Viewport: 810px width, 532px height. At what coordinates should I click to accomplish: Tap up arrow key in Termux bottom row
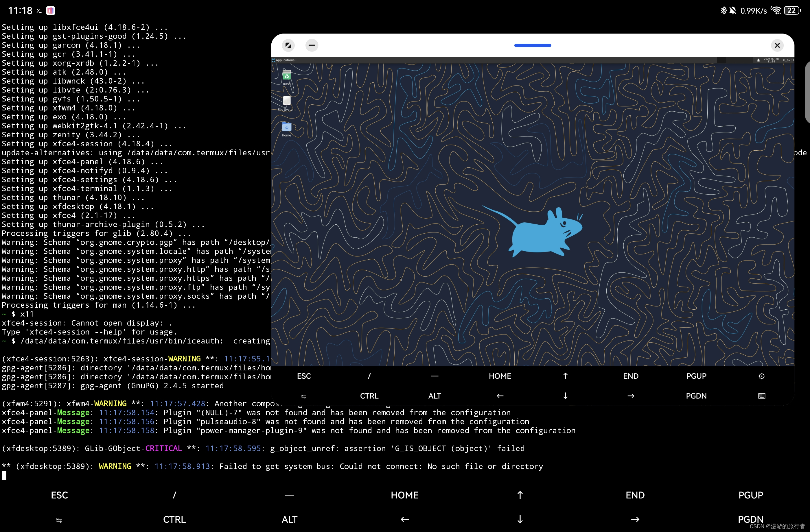pos(520,495)
